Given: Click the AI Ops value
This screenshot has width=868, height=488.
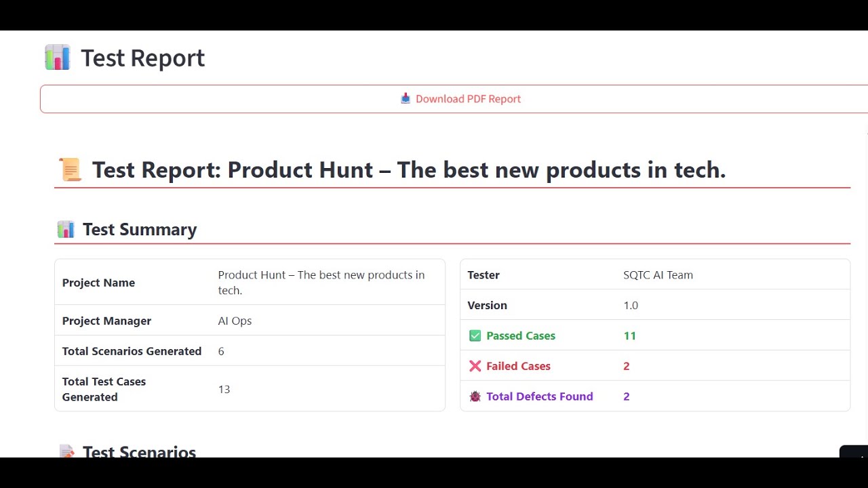Looking at the screenshot, I should [x=235, y=321].
